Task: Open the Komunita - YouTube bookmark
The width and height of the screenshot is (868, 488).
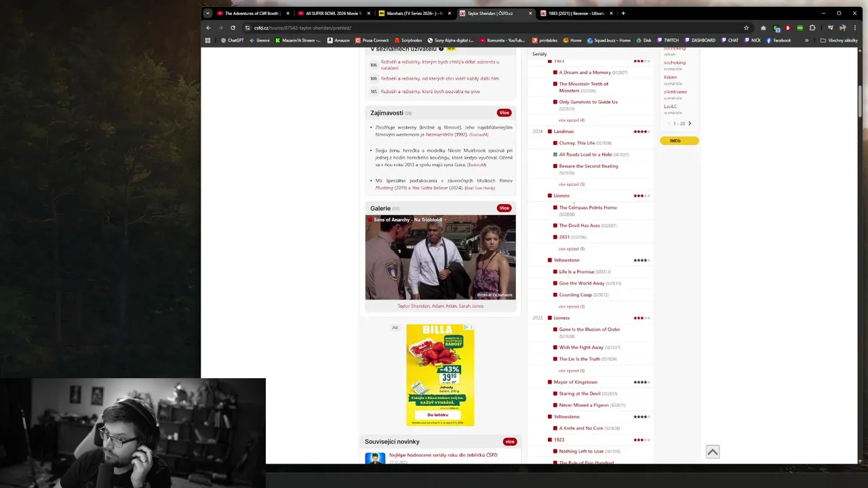Action: [502, 41]
